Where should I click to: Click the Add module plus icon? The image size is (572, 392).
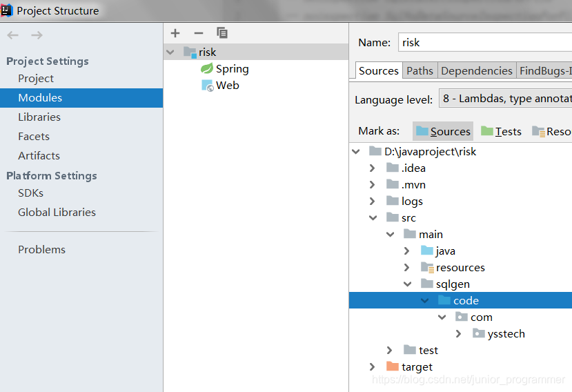pos(175,33)
